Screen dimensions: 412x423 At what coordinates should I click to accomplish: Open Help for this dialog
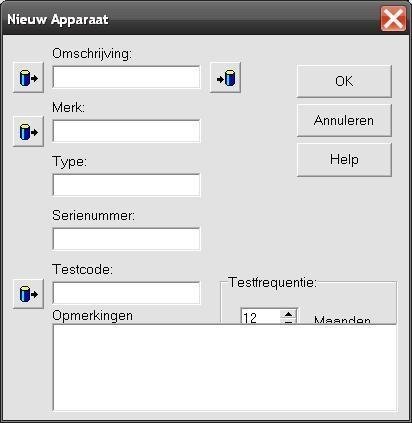point(344,160)
